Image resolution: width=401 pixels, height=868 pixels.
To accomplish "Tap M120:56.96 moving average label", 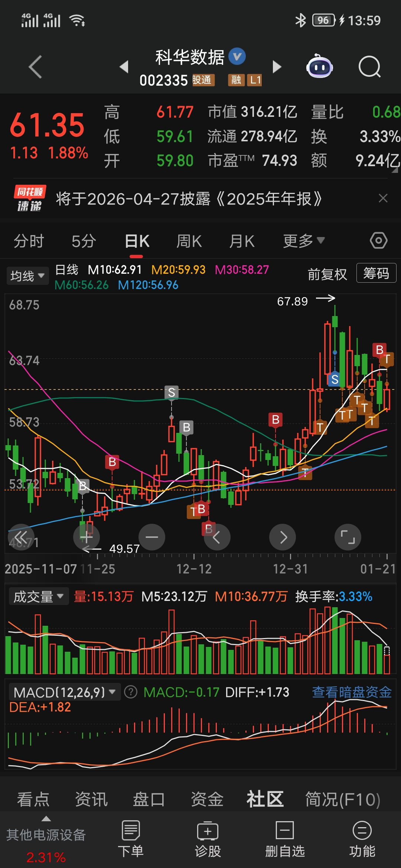I will [148, 285].
